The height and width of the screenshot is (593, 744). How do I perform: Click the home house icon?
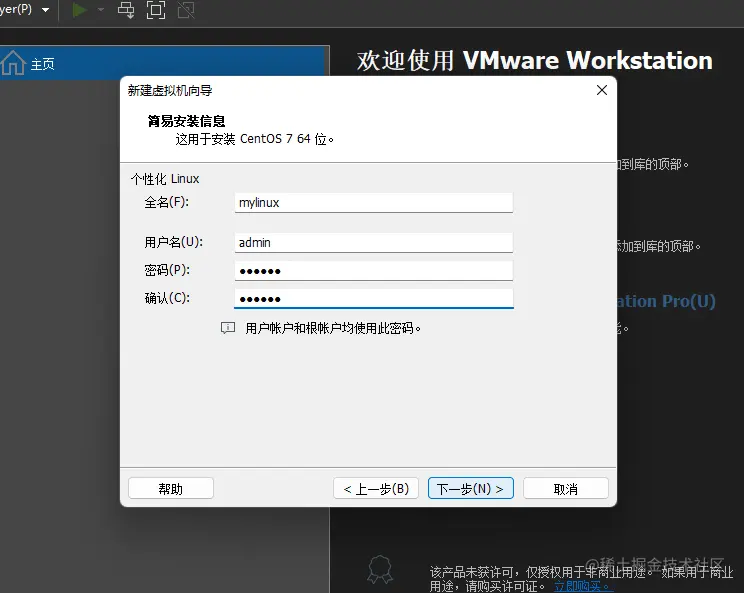[13, 63]
